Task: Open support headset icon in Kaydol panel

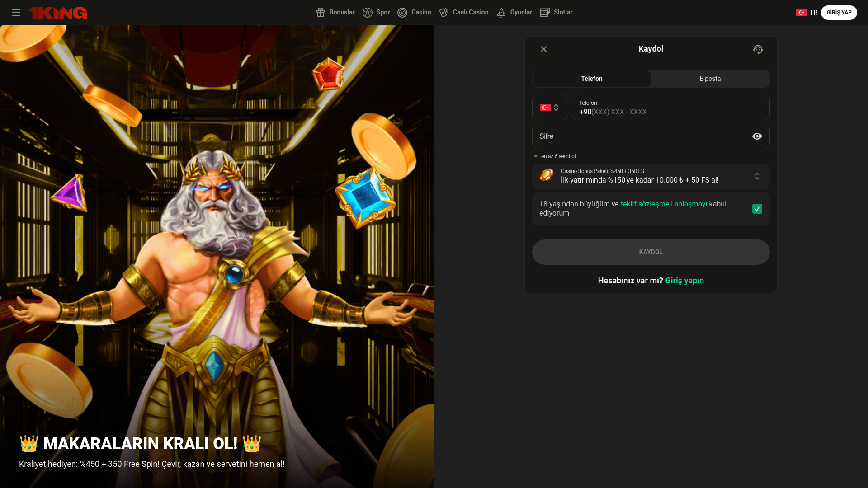Action: (x=758, y=49)
